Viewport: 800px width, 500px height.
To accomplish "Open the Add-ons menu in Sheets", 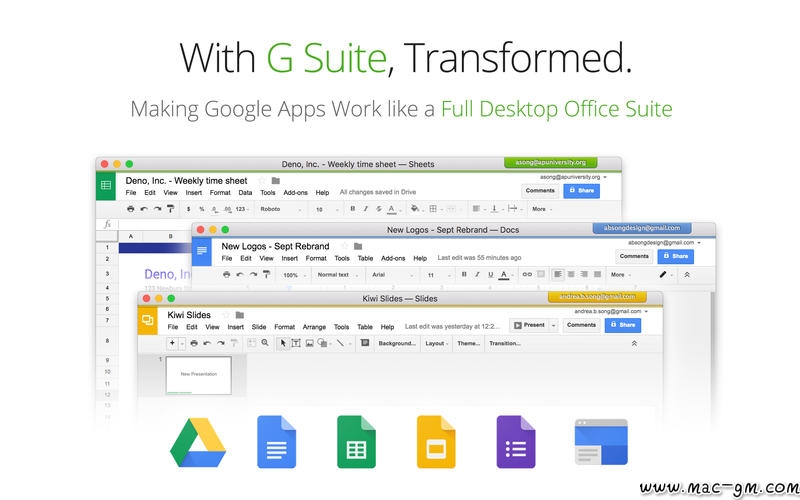I will coord(295,193).
